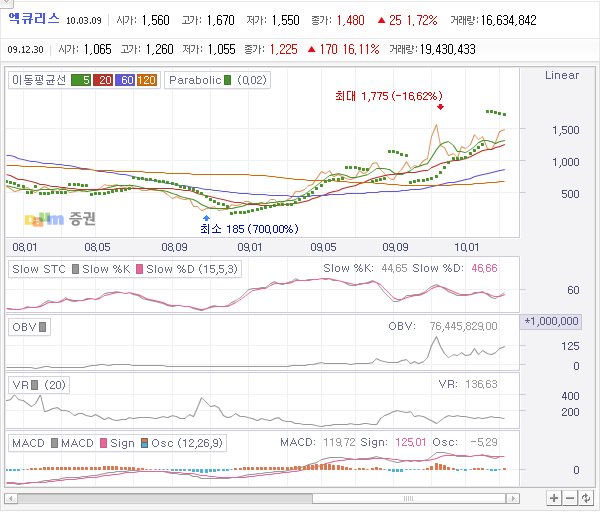Click the MACD Osc color swatch
The height and width of the screenshot is (516, 602).
[x=144, y=443]
